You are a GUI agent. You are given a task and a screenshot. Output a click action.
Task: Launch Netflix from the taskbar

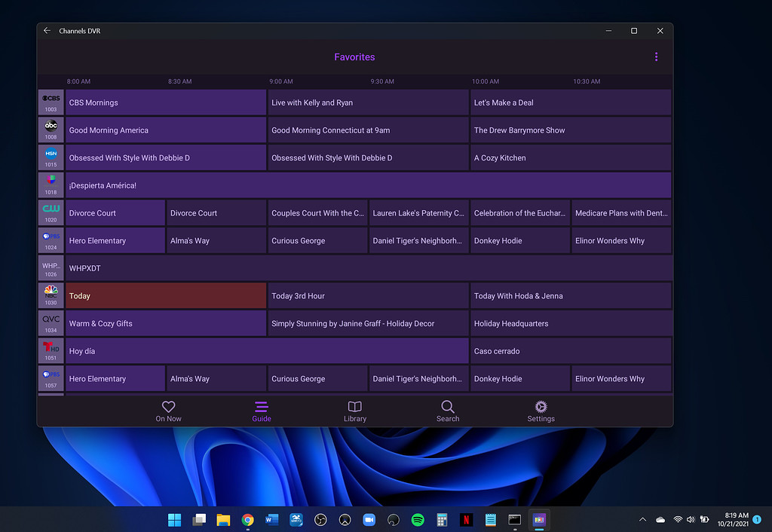(x=466, y=519)
